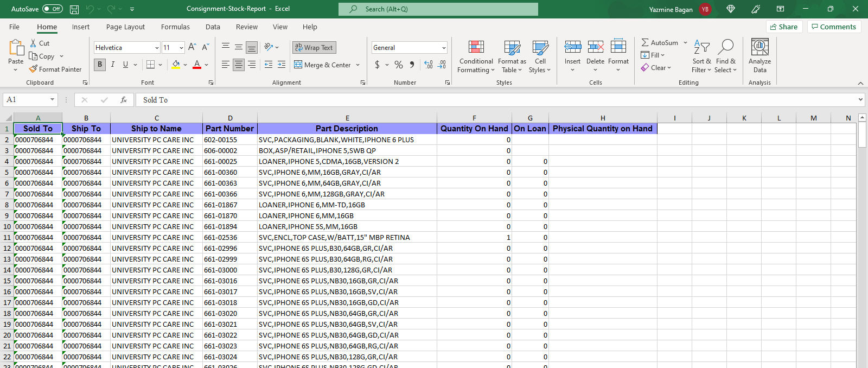Viewport: 868px width, 368px height.
Task: Toggle Bold formatting
Action: tap(100, 65)
